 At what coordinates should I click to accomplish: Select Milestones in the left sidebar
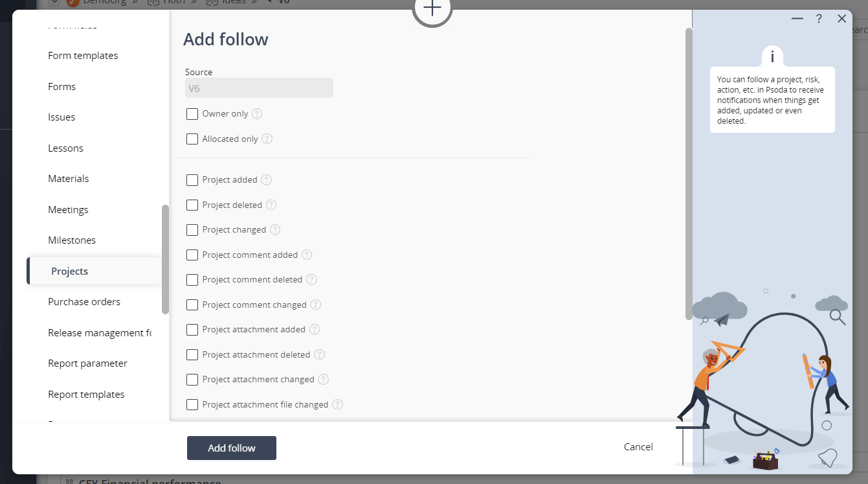pyautogui.click(x=72, y=240)
